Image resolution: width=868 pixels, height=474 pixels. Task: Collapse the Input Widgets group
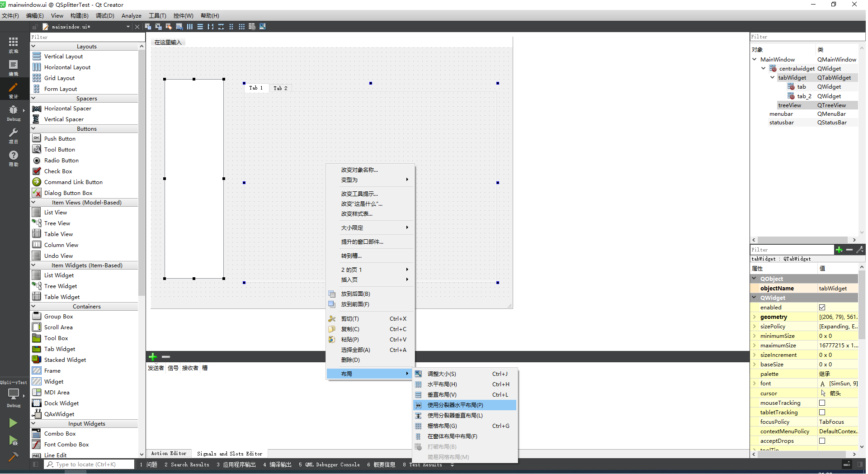33,423
